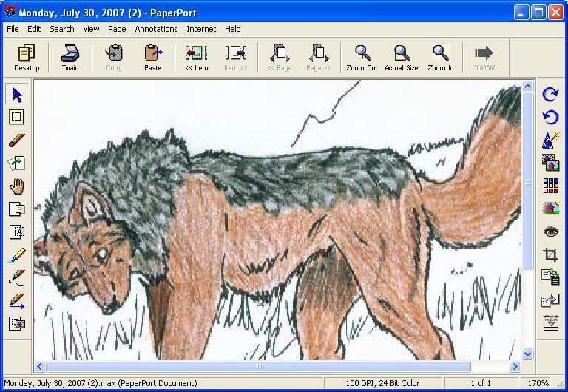
Task: Click the file name in status bar
Action: pos(101,383)
